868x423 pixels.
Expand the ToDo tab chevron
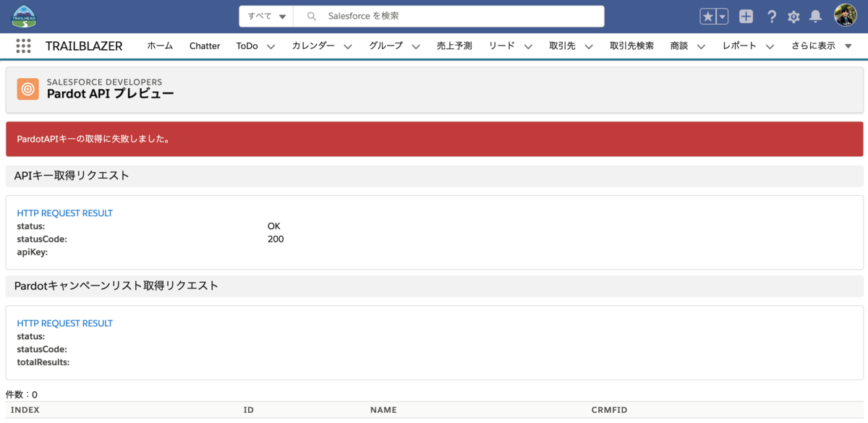(271, 46)
